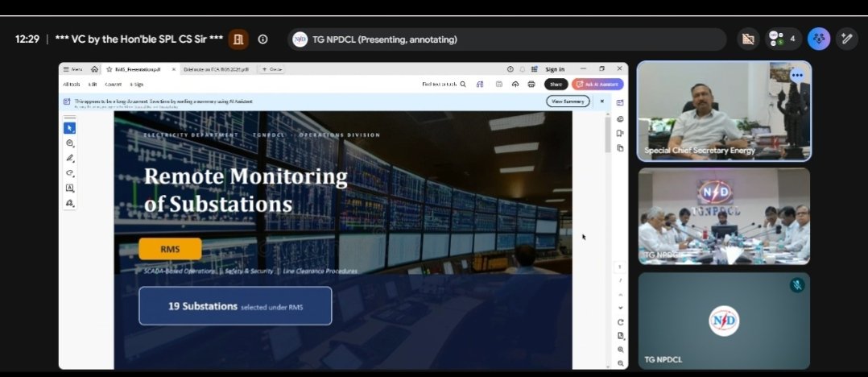Image resolution: width=868 pixels, height=377 pixels.
Task: Open Acrobat help icon
Action: (x=510, y=69)
